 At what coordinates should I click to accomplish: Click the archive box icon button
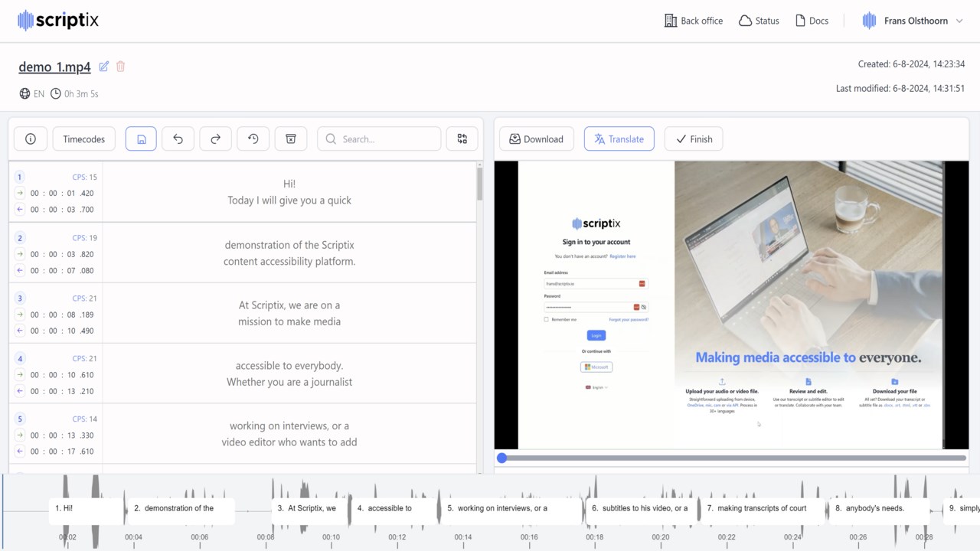(290, 139)
